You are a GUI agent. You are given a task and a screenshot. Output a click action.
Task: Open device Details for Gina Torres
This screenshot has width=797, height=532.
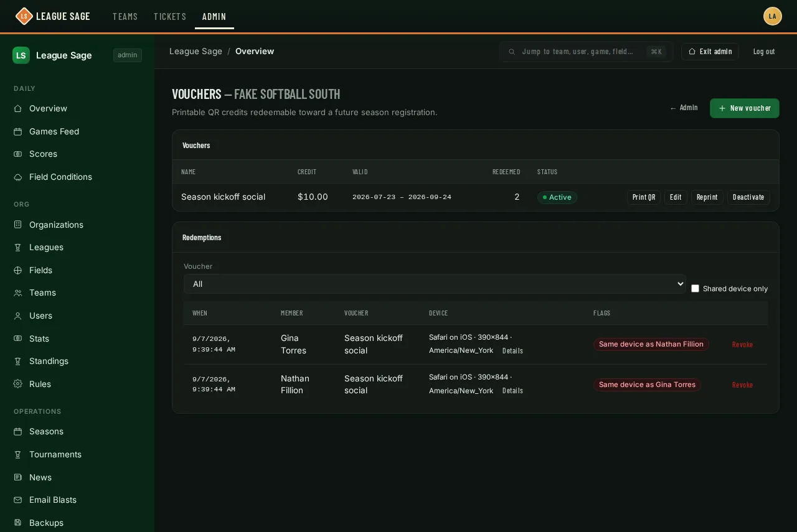point(512,351)
